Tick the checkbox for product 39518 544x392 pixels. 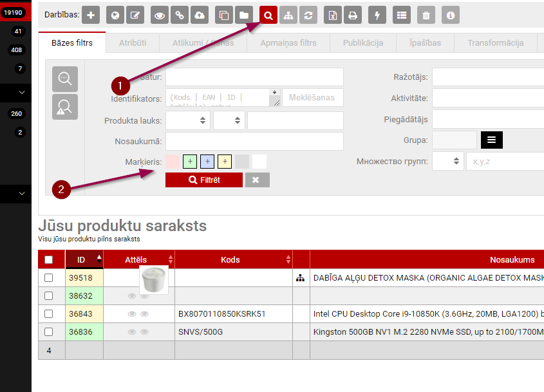48,278
